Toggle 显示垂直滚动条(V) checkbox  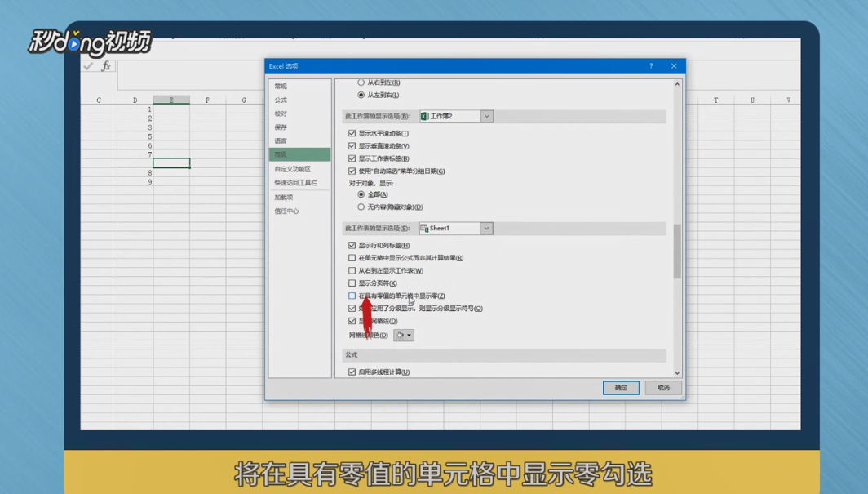click(352, 146)
